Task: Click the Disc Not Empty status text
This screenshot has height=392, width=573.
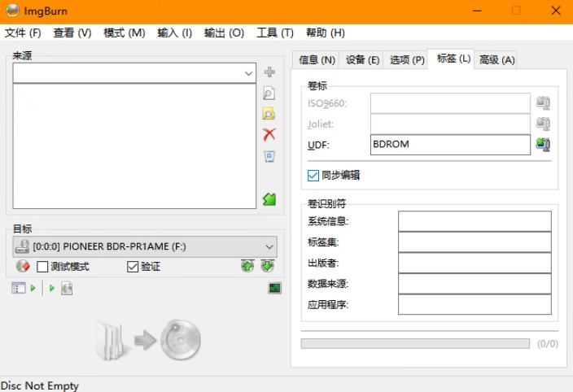Action: coord(40,385)
